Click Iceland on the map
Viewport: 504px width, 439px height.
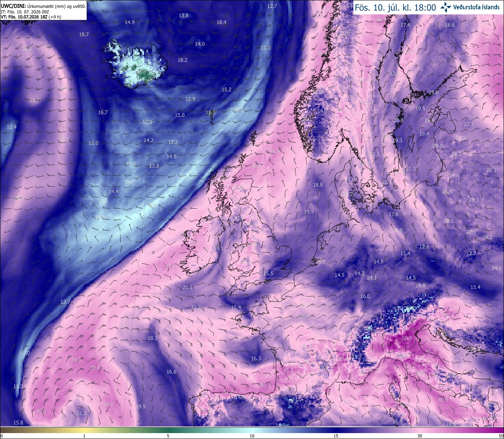pyautogui.click(x=136, y=63)
